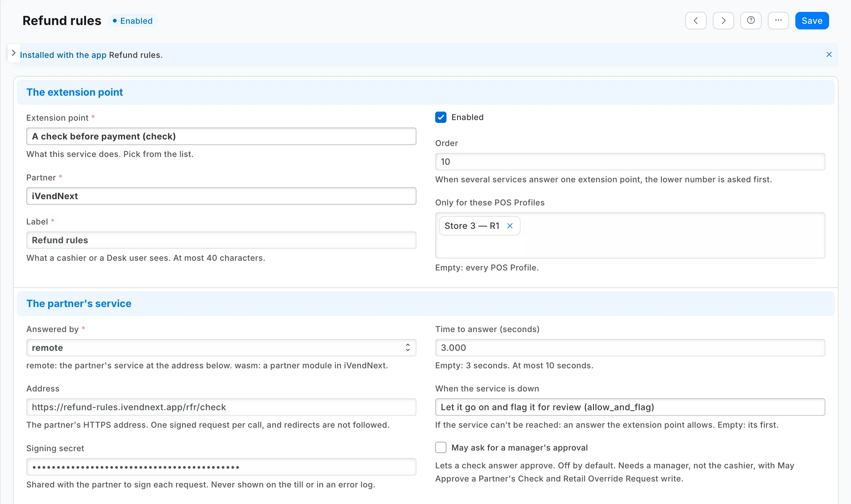The height and width of the screenshot is (504, 851).
Task: Click the Order field with value 10
Action: (x=630, y=162)
